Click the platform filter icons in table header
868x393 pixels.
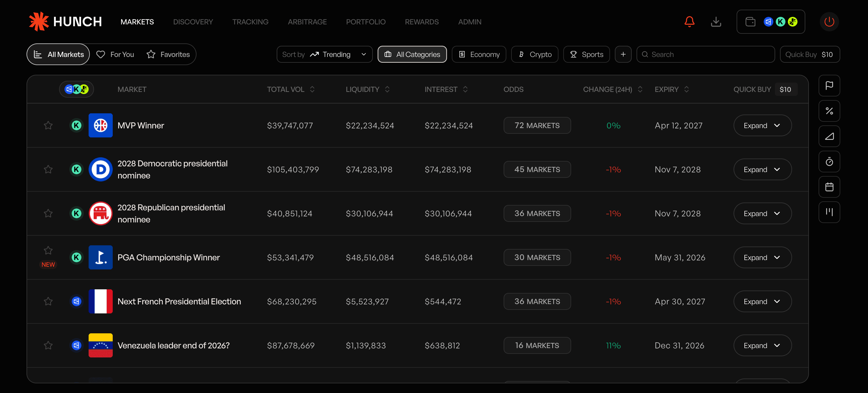[77, 89]
